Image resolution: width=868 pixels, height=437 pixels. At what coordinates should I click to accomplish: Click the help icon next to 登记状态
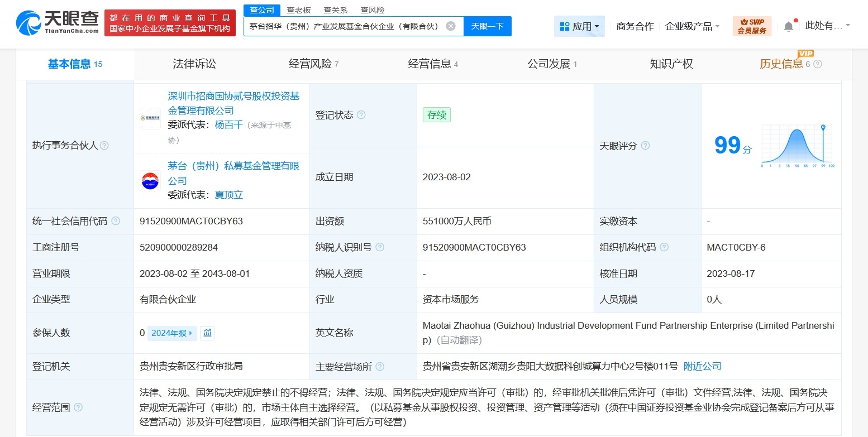click(362, 115)
